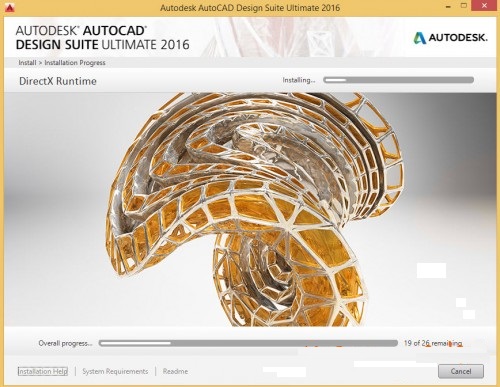Click the window title "Autodesk AutoCAD Design Suite Ultimate 2016"

pos(250,8)
